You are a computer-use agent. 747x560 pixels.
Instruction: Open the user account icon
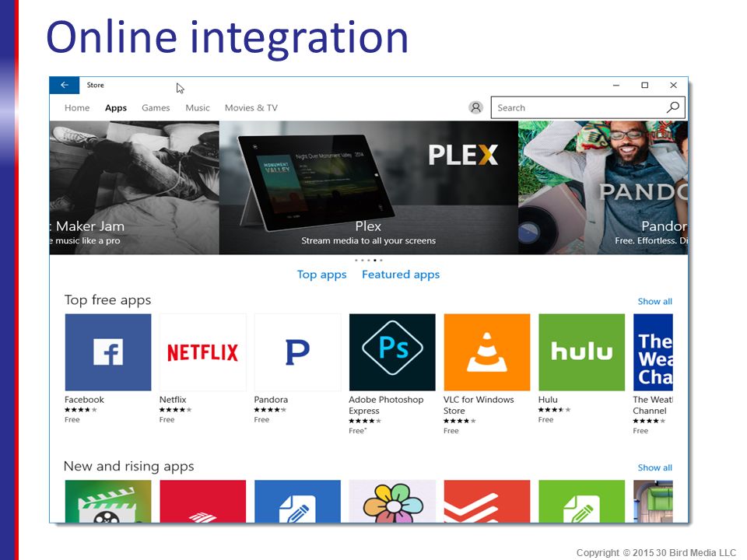(475, 107)
